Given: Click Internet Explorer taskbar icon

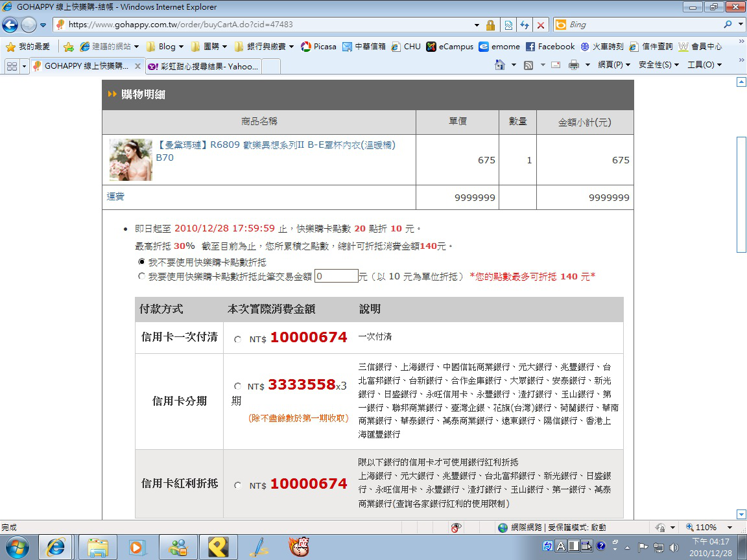Looking at the screenshot, I should 54,547.
